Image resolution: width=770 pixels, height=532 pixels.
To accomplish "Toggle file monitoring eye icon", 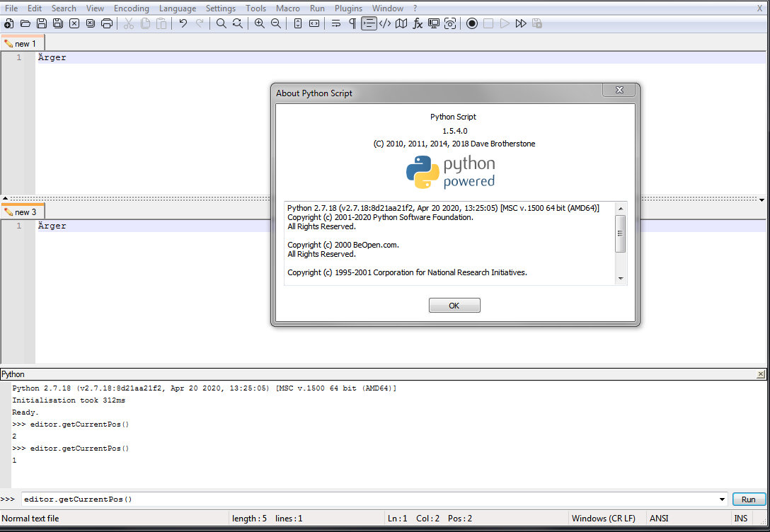I will (450, 23).
